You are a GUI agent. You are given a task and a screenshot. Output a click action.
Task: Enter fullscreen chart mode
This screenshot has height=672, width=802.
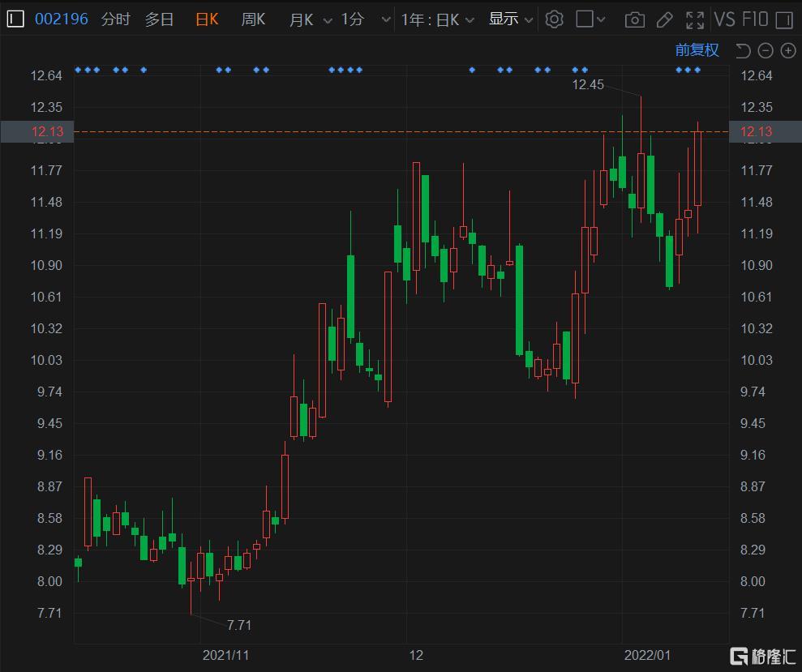tap(695, 20)
